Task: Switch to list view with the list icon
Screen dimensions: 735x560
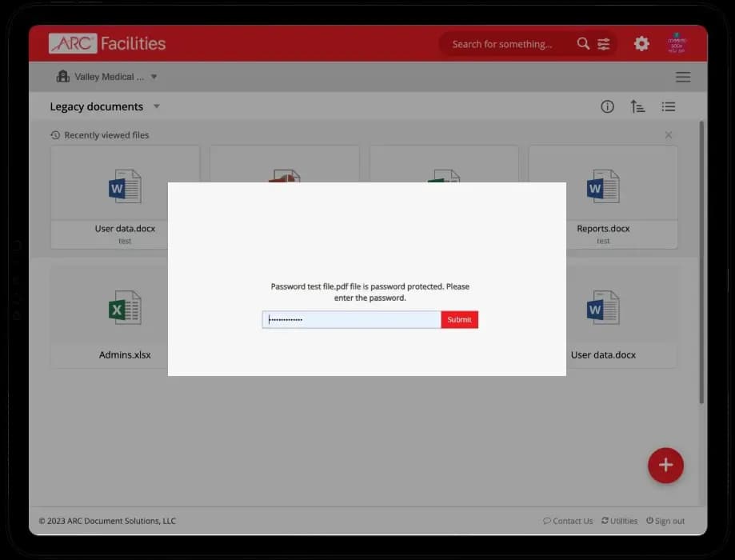Action: click(668, 106)
